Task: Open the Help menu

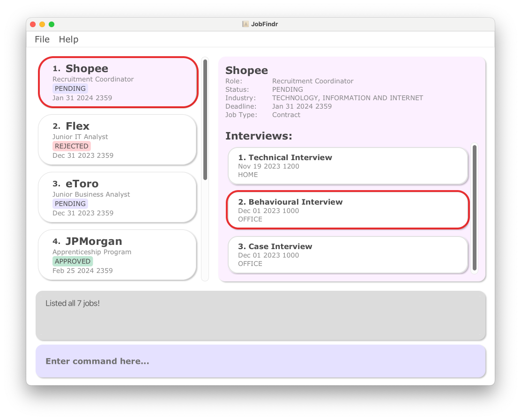Action: point(68,39)
